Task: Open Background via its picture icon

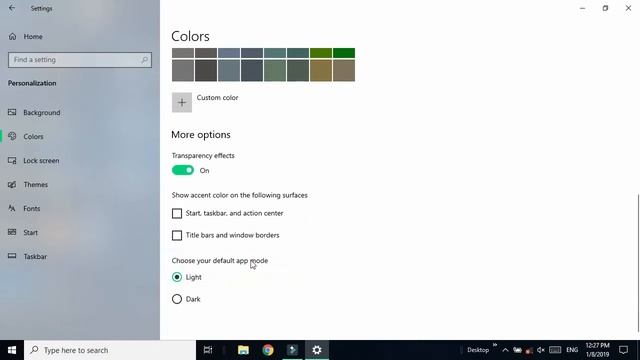Action: click(12, 112)
